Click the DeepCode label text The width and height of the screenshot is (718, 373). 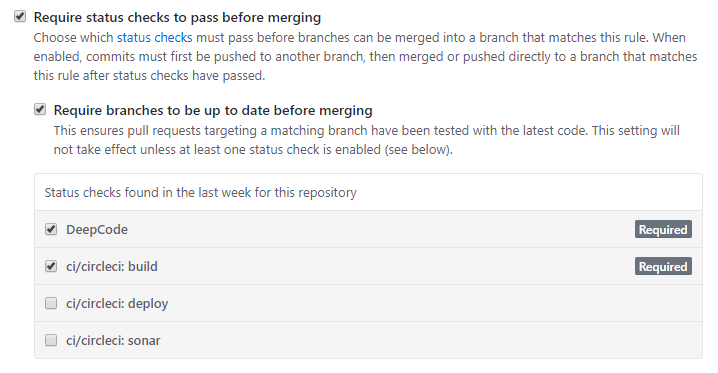pyautogui.click(x=97, y=229)
